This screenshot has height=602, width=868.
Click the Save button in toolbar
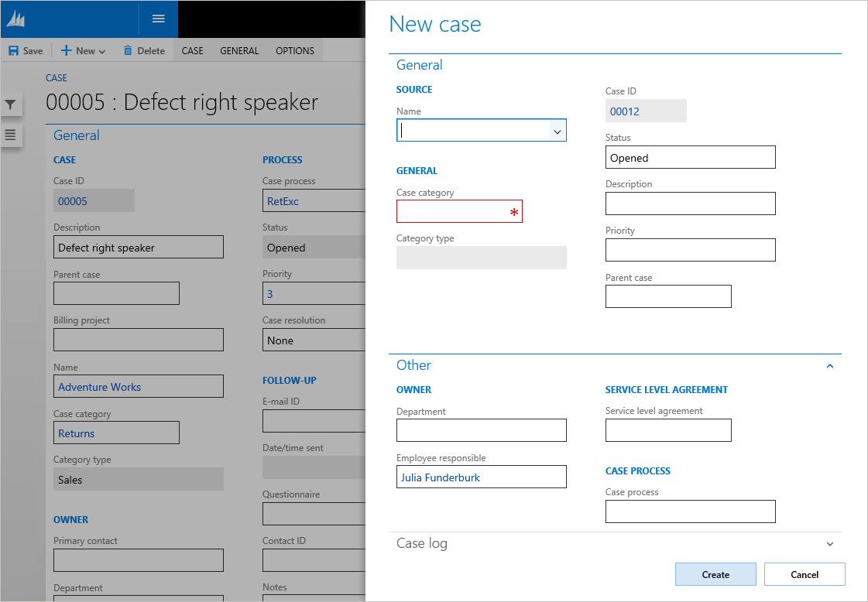[26, 50]
